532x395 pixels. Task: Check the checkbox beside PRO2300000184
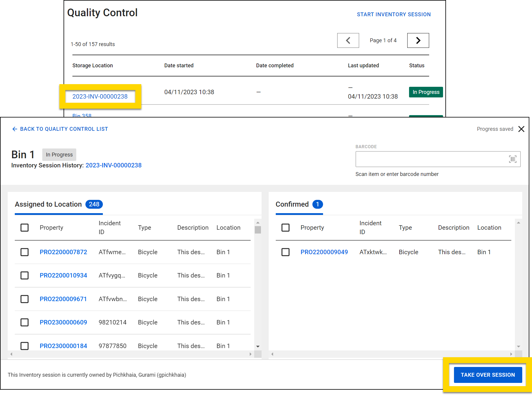25,346
